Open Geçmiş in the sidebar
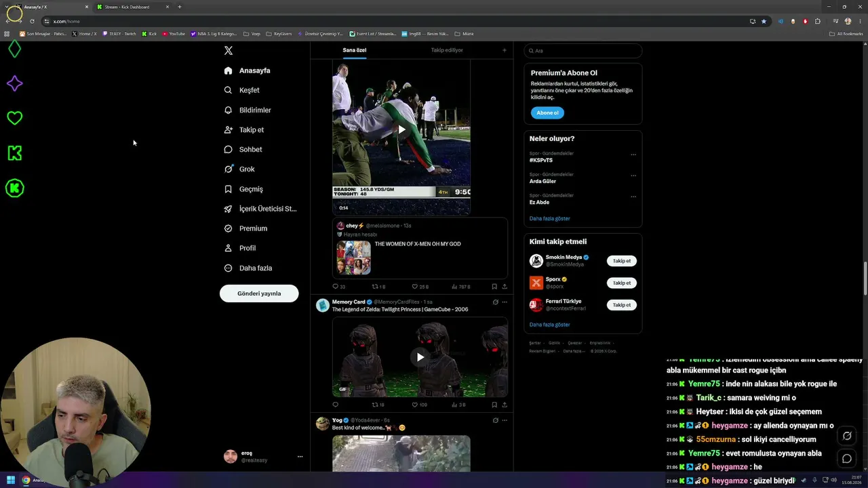 coord(243,189)
